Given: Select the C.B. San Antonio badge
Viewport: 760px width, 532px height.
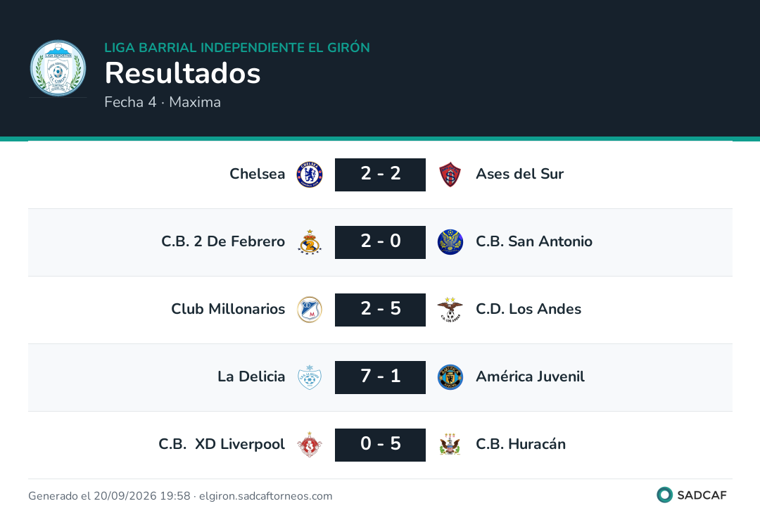Looking at the screenshot, I should tap(450, 242).
